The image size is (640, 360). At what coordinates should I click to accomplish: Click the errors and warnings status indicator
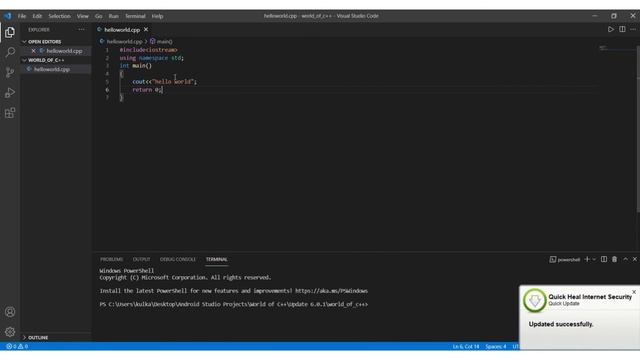point(17,346)
